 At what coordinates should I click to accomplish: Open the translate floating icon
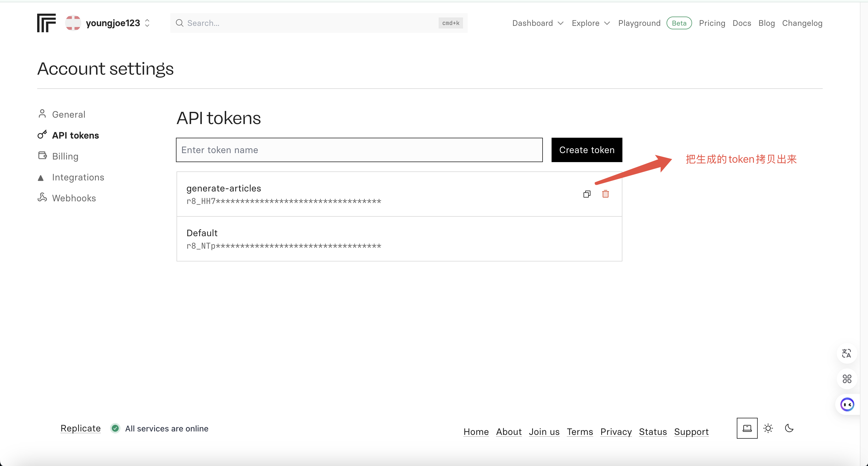847,353
